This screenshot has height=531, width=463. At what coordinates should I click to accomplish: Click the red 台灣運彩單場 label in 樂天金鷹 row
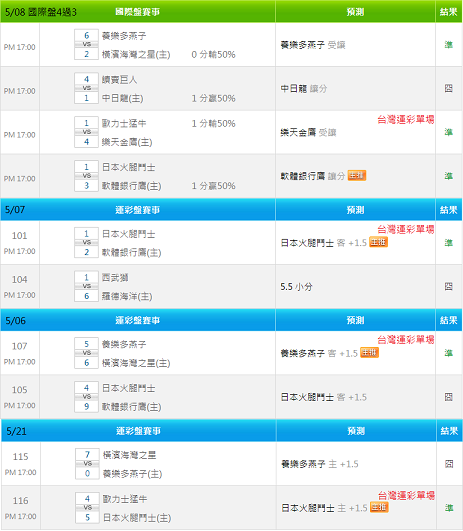[406, 119]
